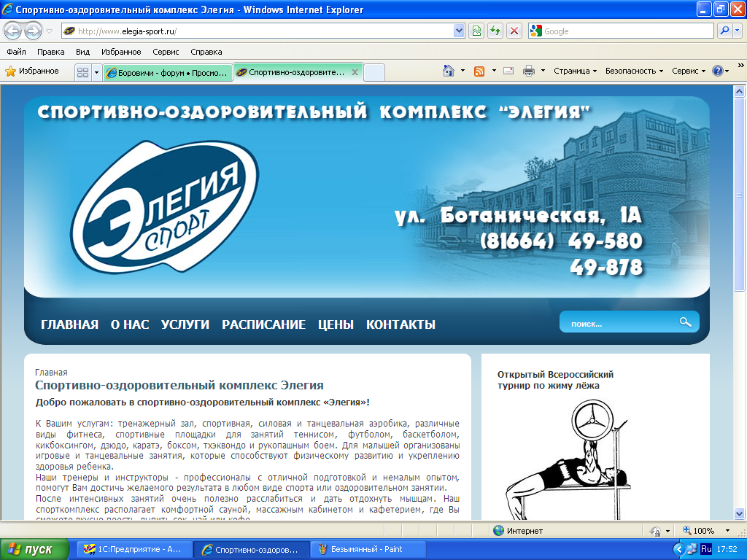This screenshot has height=560, width=747.
Task: Expand the home page options arrow
Action: [x=462, y=71]
